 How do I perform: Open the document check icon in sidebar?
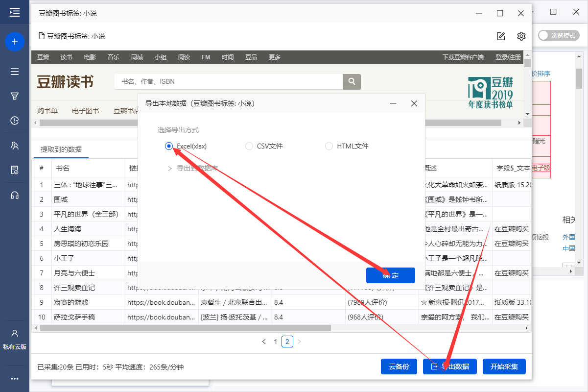(15, 170)
